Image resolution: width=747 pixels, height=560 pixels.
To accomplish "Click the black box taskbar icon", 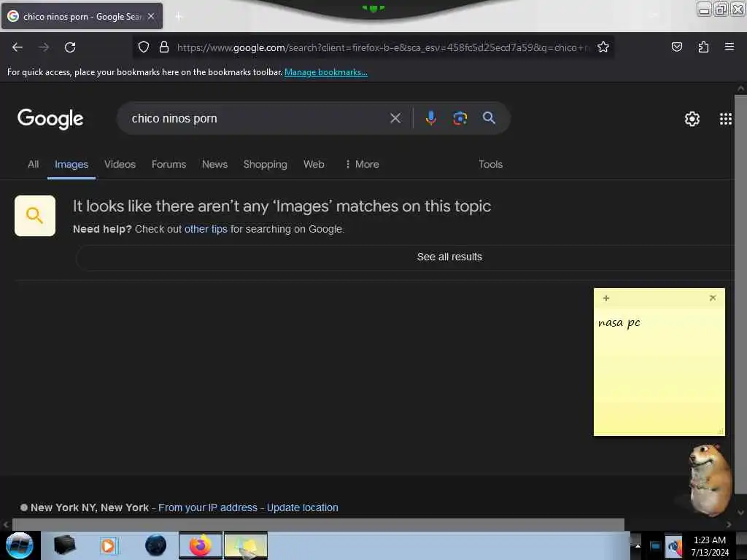I will point(64,545).
